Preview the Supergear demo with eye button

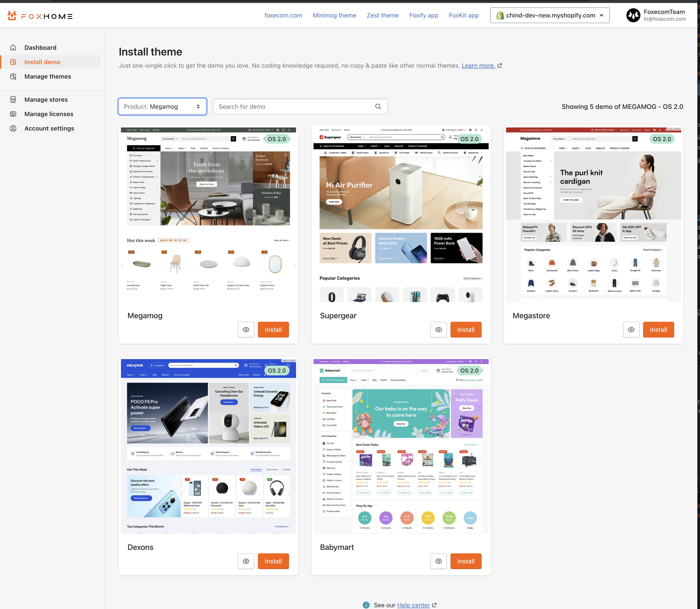[439, 330]
